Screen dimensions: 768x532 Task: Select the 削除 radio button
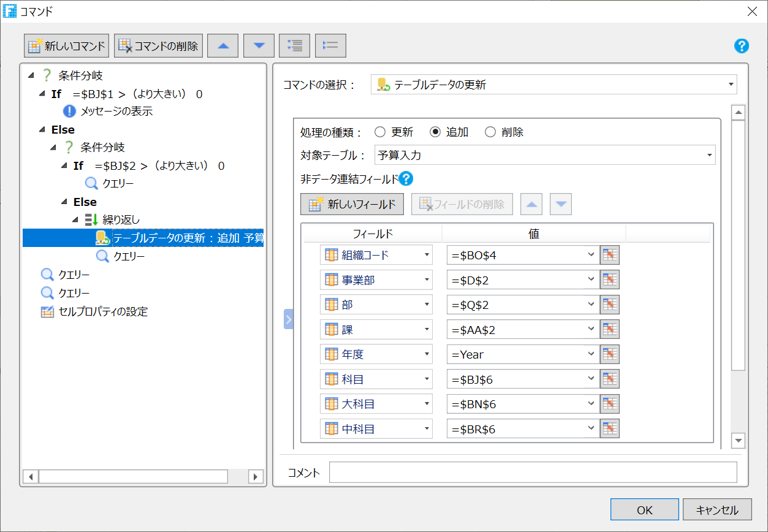(x=489, y=132)
